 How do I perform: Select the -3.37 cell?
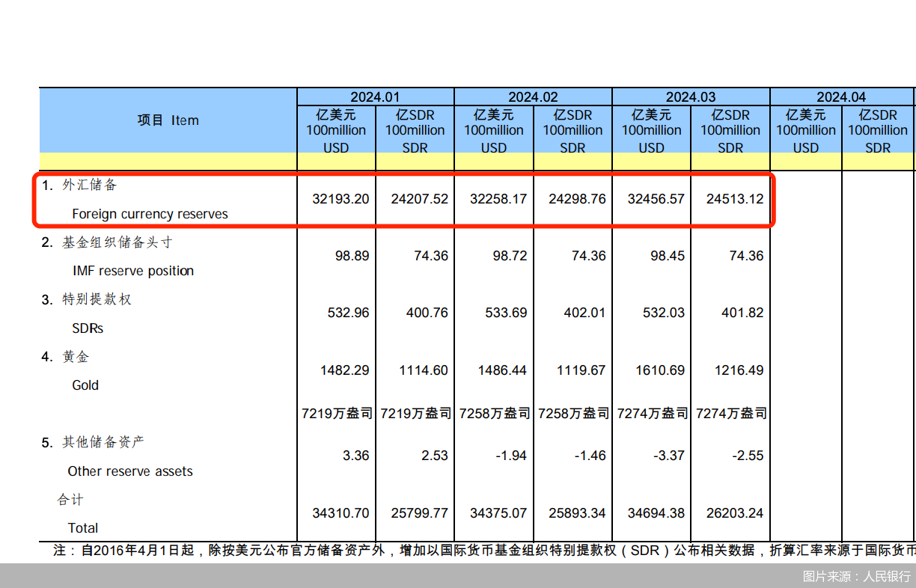pyautogui.click(x=669, y=456)
